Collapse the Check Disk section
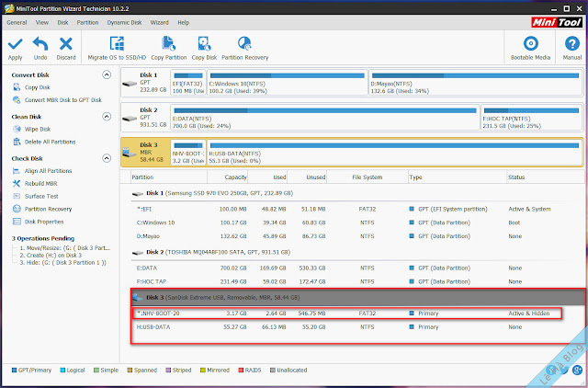Image resolution: width=588 pixels, height=388 pixels. (x=107, y=158)
